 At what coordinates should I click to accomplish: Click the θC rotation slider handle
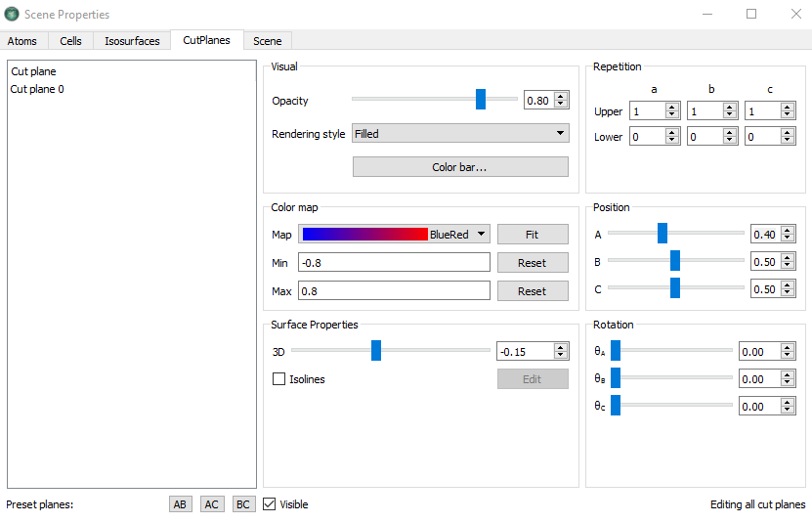point(616,405)
